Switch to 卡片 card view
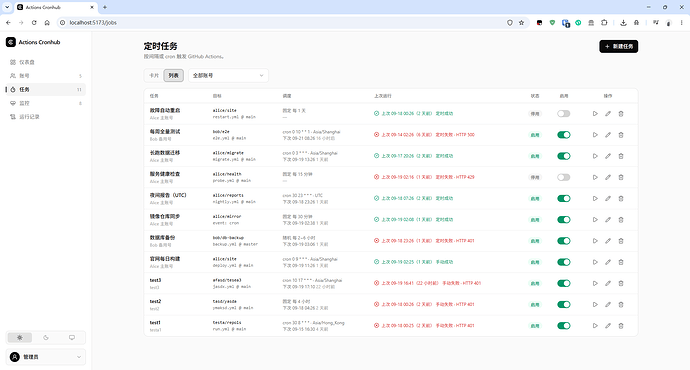Viewport: 690px width, 370px height. (154, 75)
